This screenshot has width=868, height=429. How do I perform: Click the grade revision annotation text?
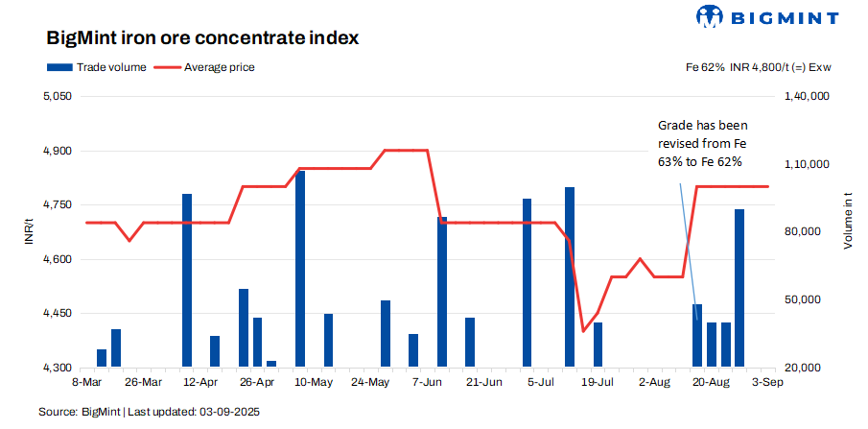[x=702, y=143]
